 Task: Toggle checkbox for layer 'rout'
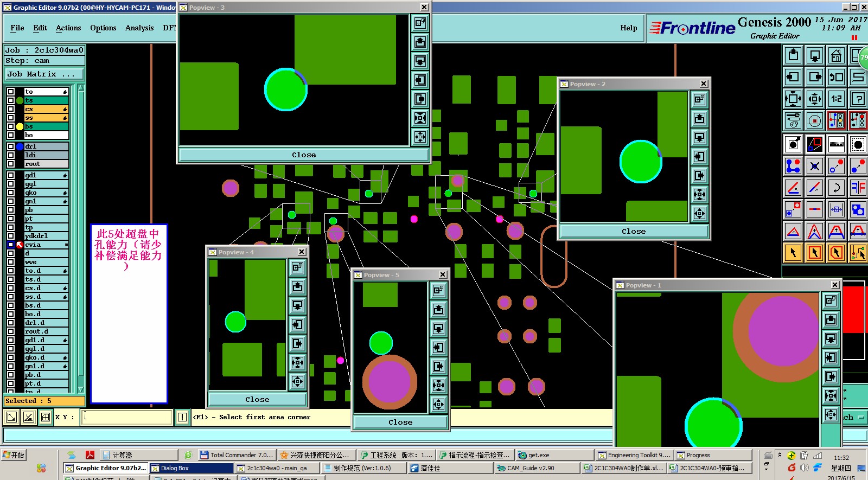11,164
